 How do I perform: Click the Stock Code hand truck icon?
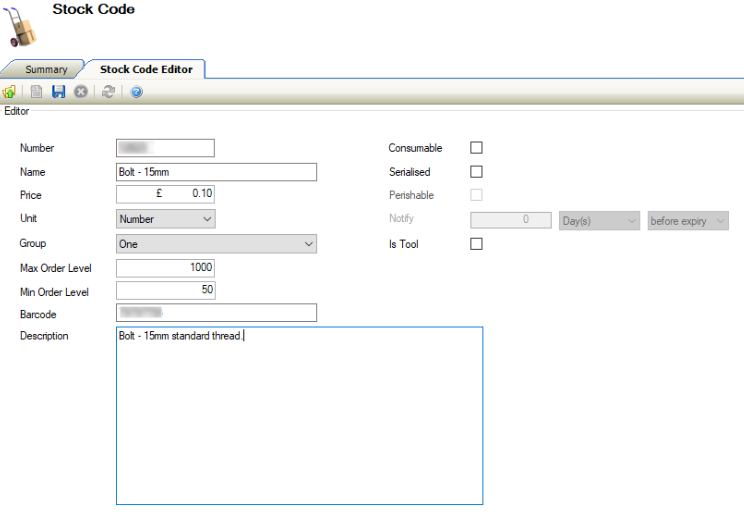pyautogui.click(x=20, y=27)
